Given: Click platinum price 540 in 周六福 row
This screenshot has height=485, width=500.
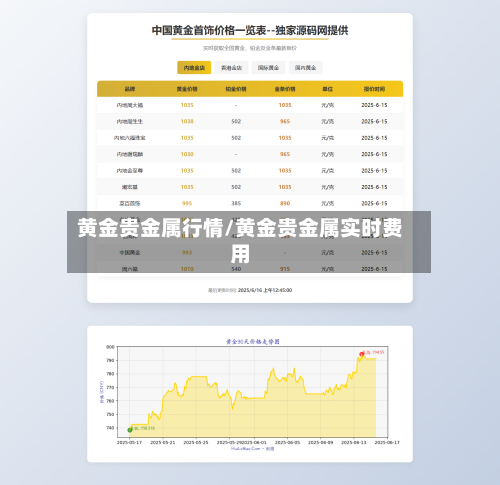Looking at the screenshot, I should [x=236, y=269].
